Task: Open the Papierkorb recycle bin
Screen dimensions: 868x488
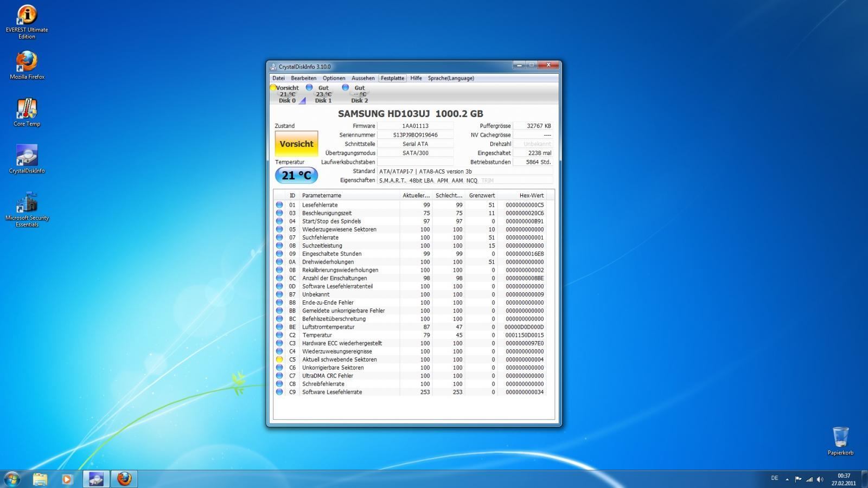Action: 840,441
